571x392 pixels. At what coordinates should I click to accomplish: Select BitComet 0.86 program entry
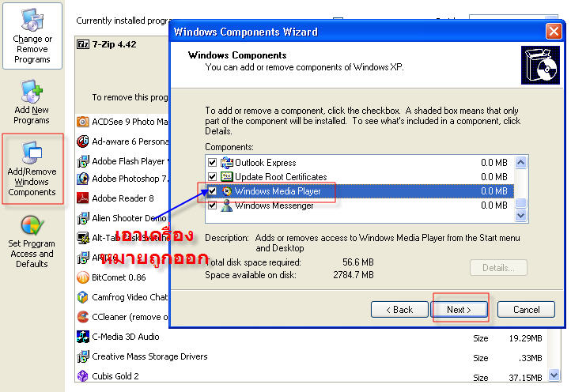[x=119, y=277]
